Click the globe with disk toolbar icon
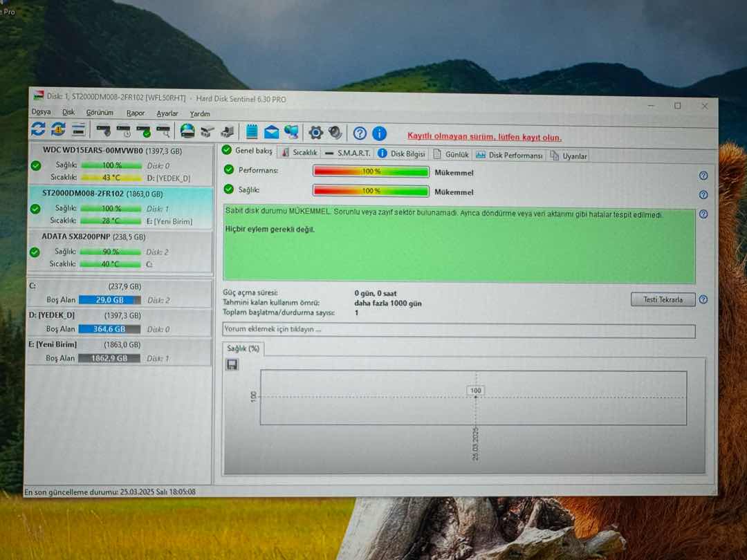Viewport: 747px width, 560px height. (187, 131)
